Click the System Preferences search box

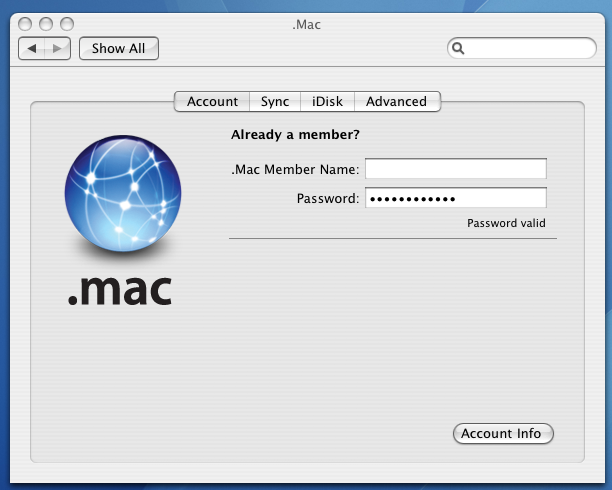pos(521,48)
